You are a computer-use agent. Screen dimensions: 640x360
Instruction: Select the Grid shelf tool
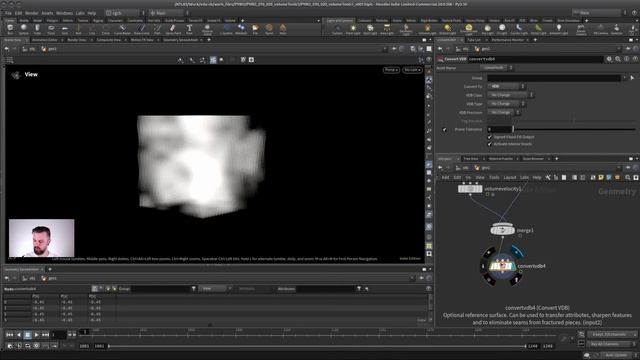(x=64, y=29)
